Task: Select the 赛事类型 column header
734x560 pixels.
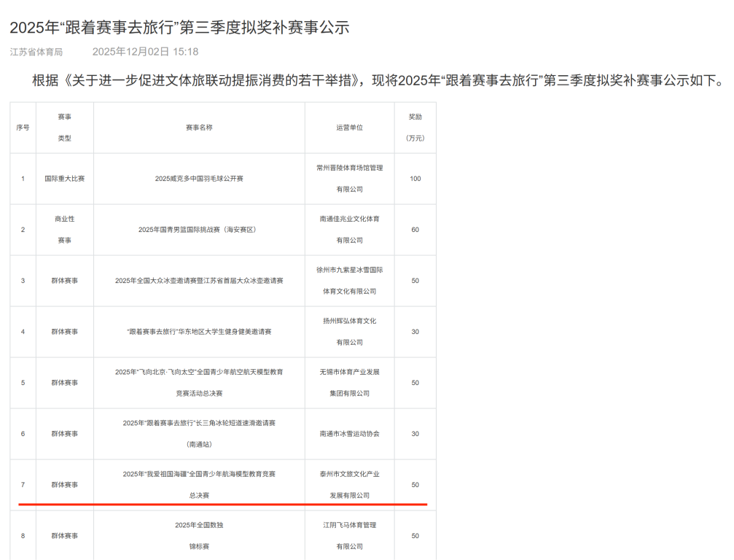Action: pyautogui.click(x=64, y=128)
